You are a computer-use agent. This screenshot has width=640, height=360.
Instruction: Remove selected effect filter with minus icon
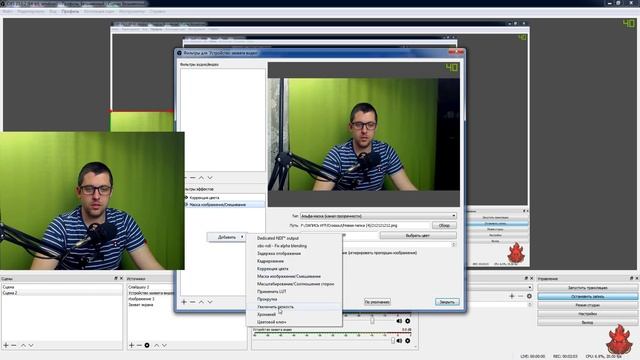(x=192, y=302)
